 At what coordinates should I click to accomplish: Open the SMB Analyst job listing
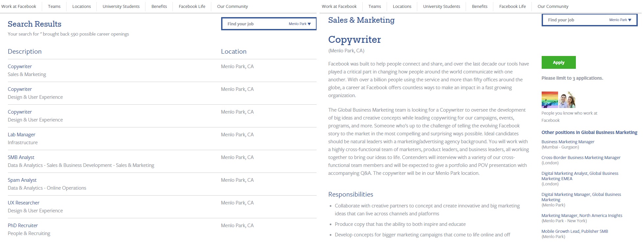coord(21,157)
